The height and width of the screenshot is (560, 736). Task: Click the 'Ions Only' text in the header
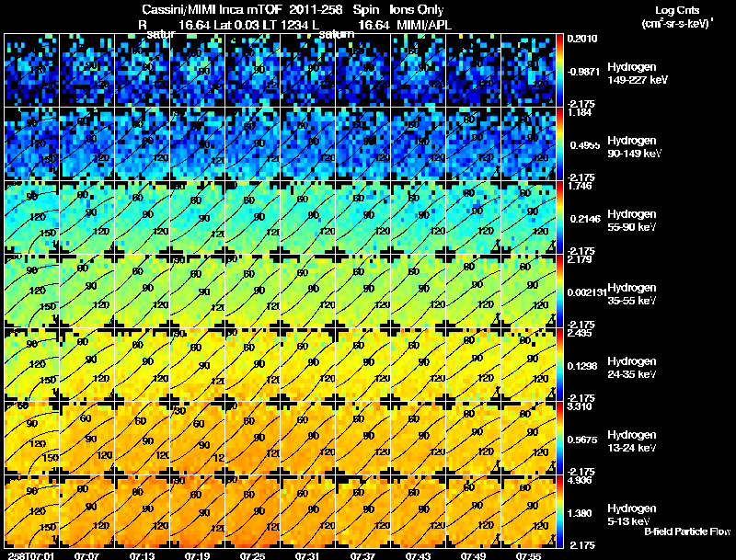(x=417, y=10)
